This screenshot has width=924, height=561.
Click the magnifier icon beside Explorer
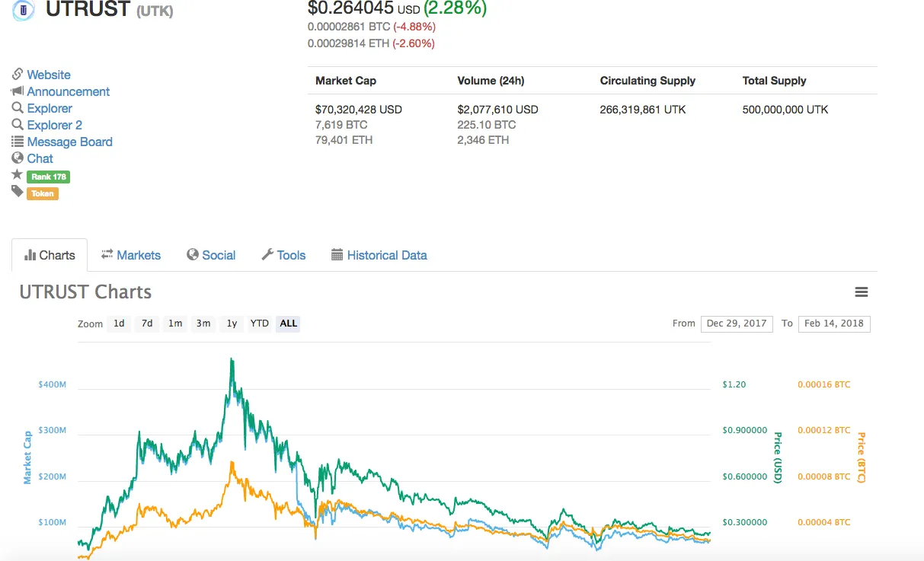point(18,107)
